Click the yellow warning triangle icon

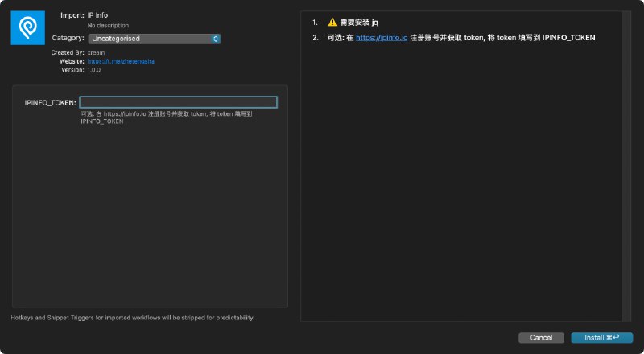pyautogui.click(x=332, y=23)
